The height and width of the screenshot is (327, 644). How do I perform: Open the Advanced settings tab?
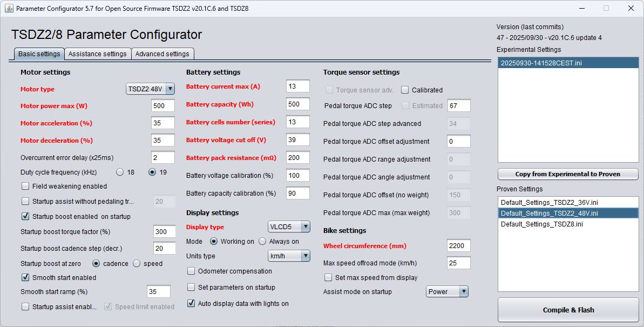(x=162, y=54)
